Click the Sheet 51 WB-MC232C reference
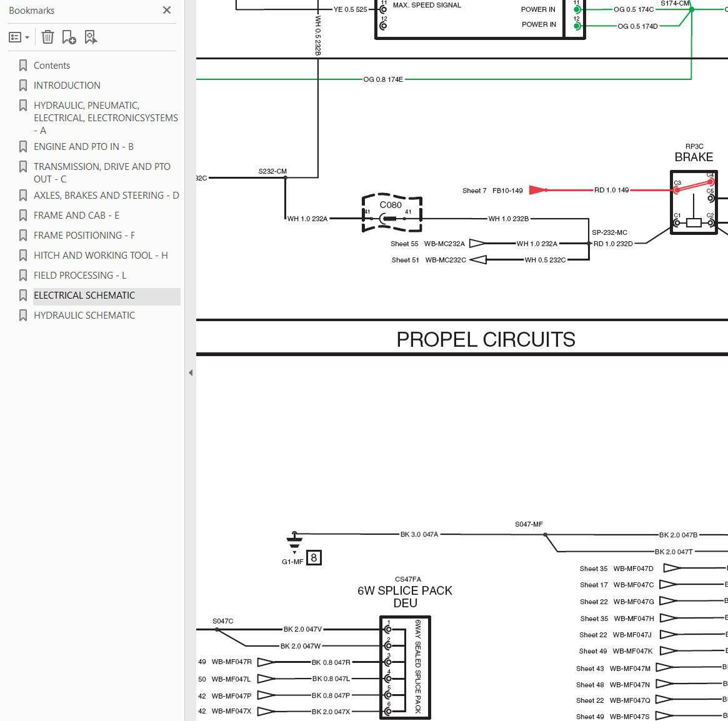This screenshot has width=728, height=721. (x=429, y=260)
